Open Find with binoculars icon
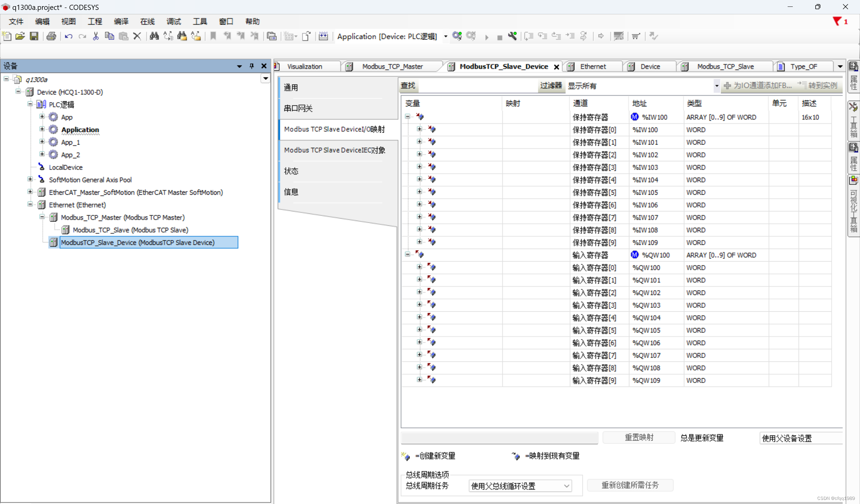 click(x=154, y=36)
